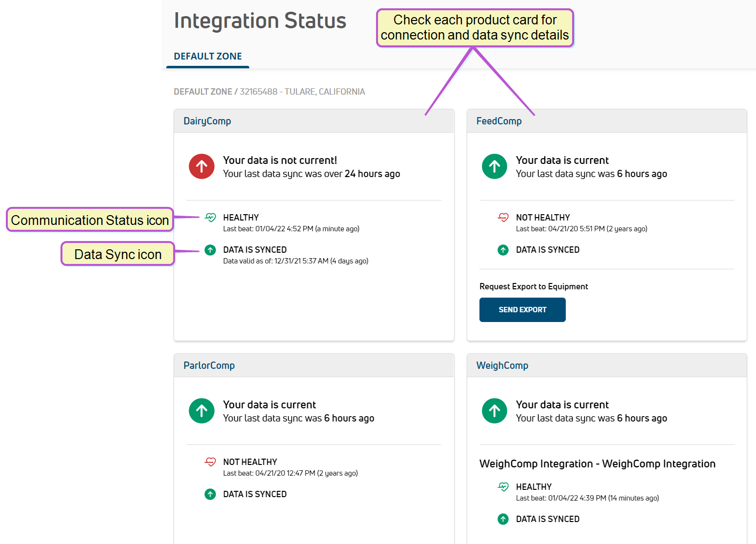Click WeighComp HEALTHY status label
The width and height of the screenshot is (756, 544).
click(x=534, y=487)
